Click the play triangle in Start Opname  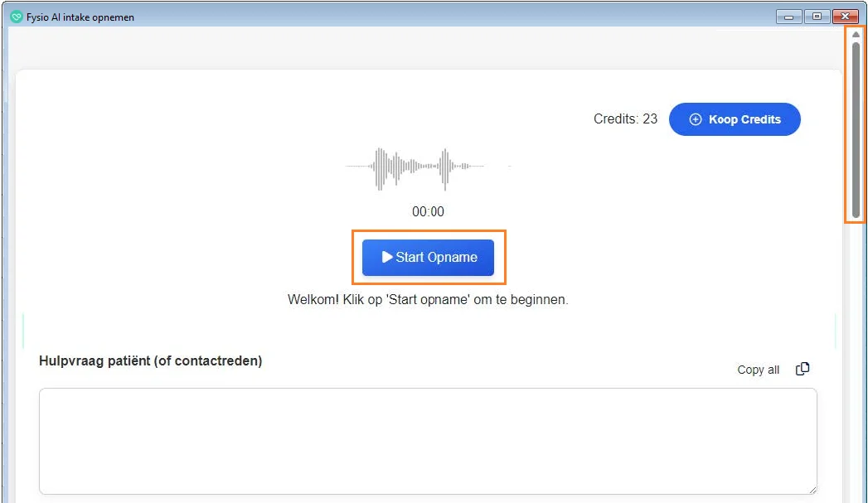tap(387, 257)
